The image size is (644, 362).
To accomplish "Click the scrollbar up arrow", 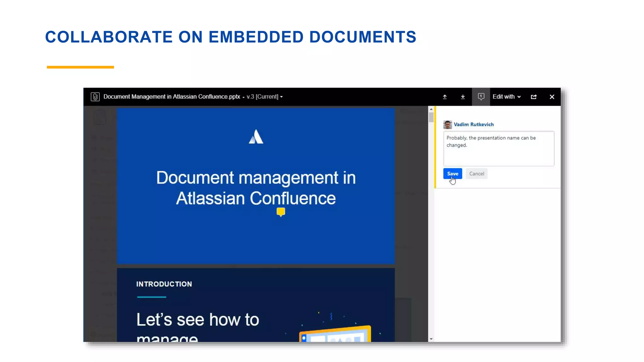I will pyautogui.click(x=431, y=109).
